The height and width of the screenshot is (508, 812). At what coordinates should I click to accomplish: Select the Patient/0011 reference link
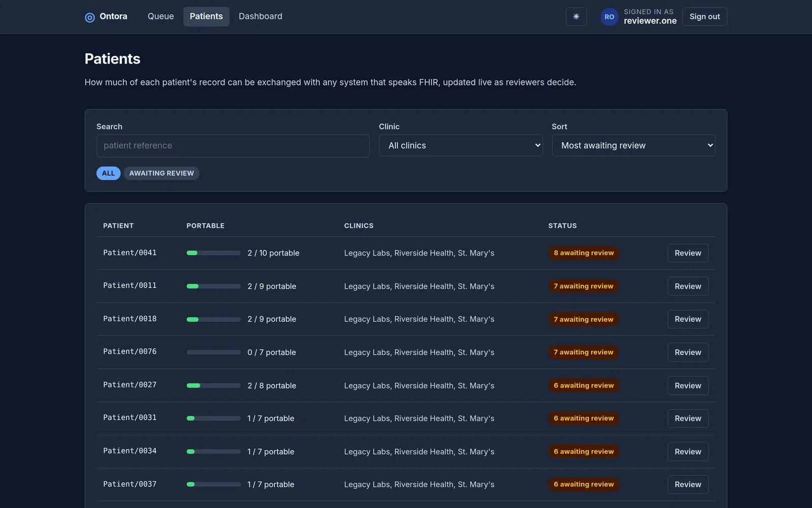tap(130, 285)
